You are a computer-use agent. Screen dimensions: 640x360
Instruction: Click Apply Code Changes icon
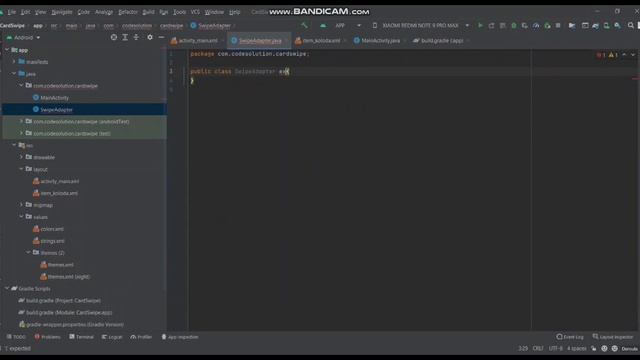tap(502, 25)
